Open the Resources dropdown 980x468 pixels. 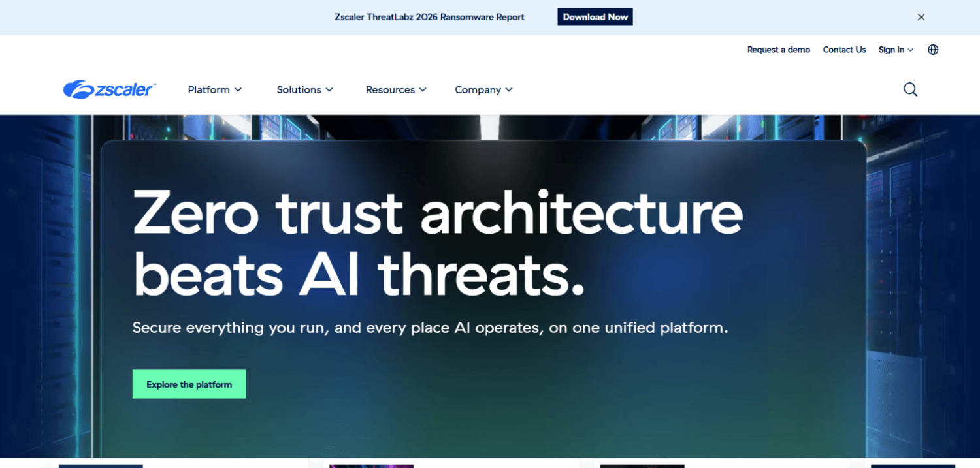pos(396,89)
